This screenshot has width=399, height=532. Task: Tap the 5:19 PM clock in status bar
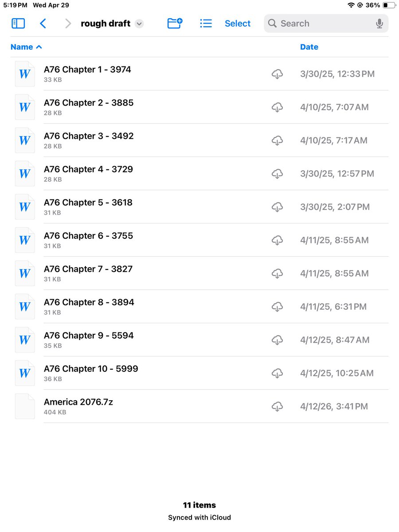pyautogui.click(x=15, y=5)
